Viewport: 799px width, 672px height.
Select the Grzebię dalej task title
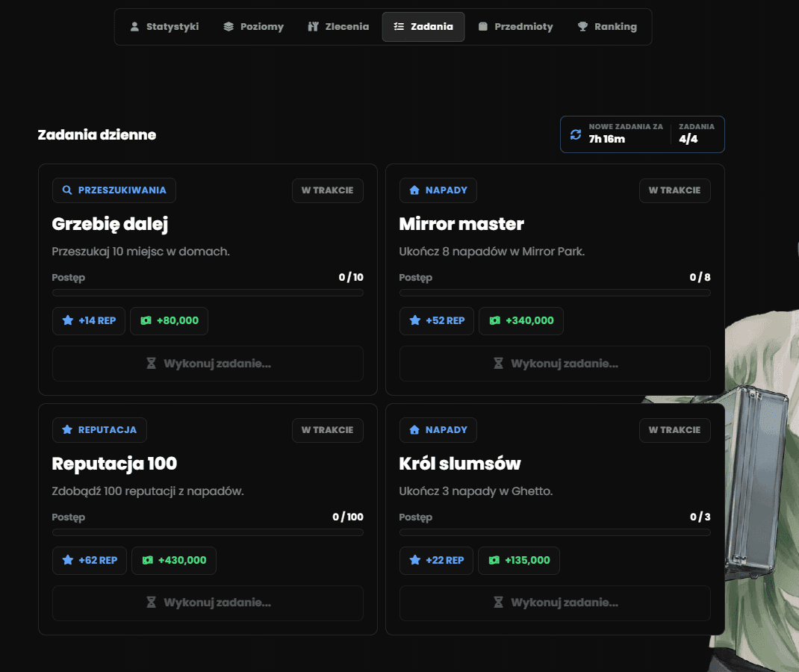point(110,224)
